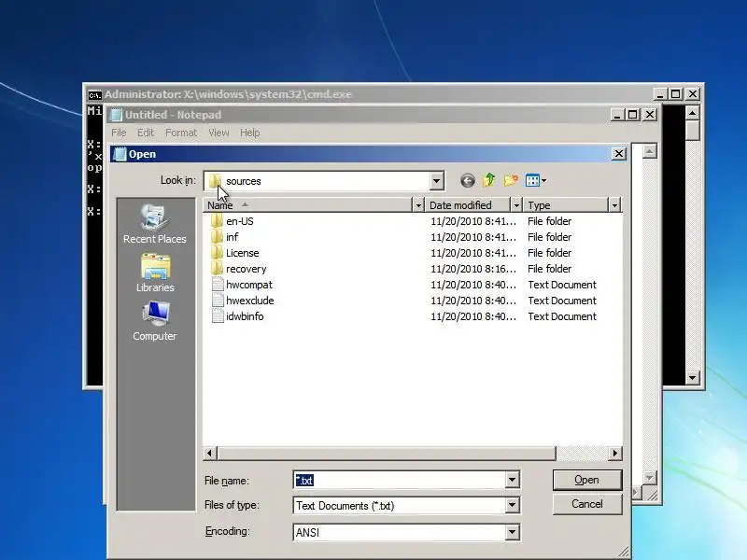Screen dimensions: 747x560
Task: Expand the Look in folder dropdown
Action: tap(436, 181)
